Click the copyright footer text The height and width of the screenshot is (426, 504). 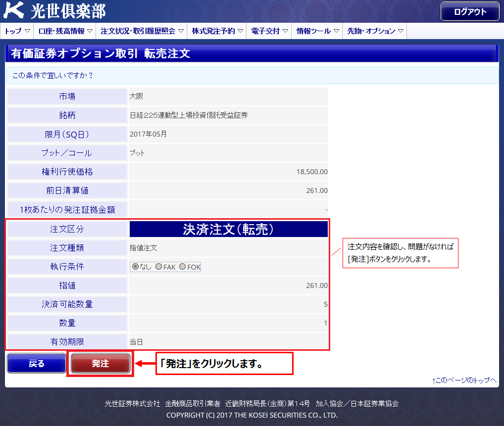[x=252, y=415]
